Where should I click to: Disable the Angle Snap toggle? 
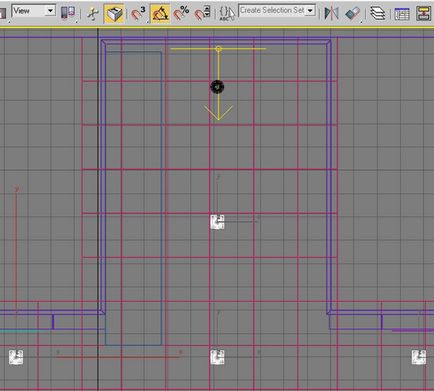pyautogui.click(x=160, y=14)
